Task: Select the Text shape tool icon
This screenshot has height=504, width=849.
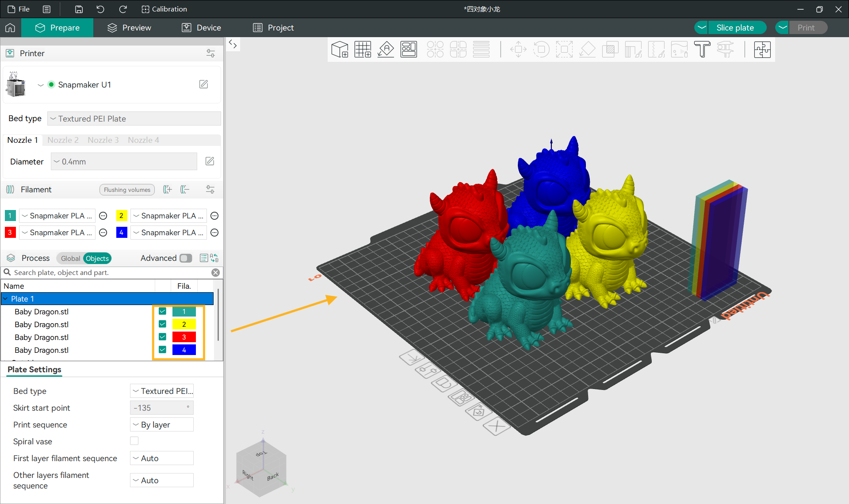Action: click(702, 50)
